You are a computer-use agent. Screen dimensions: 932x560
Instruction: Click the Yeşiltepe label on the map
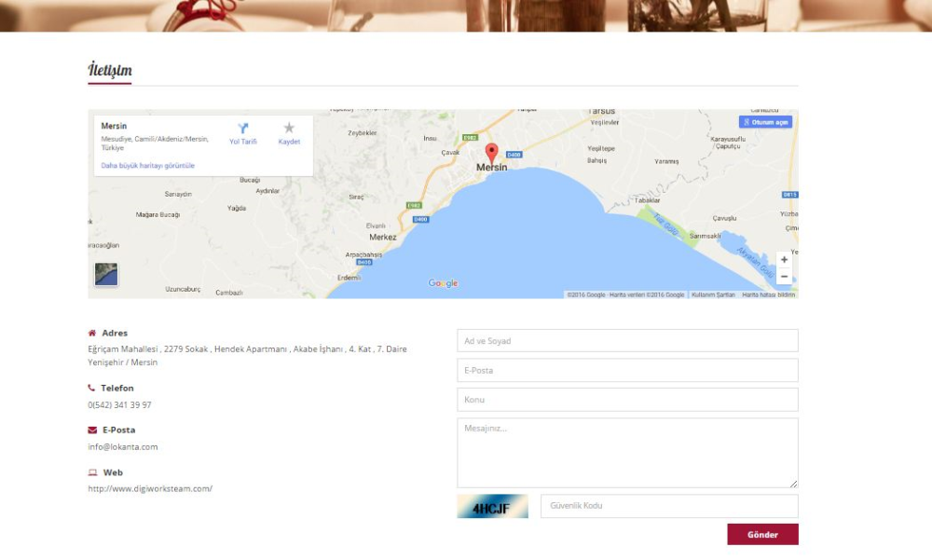pos(601,149)
